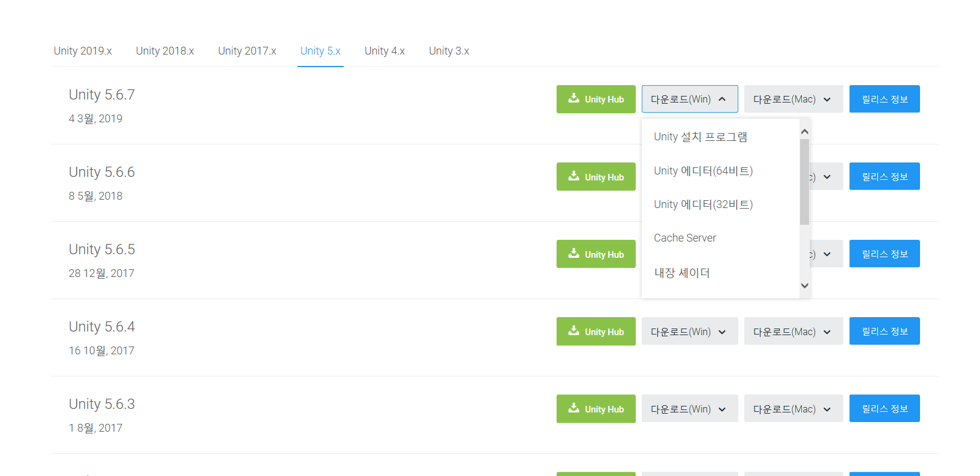
Task: Select the Unity 5.x tab
Action: click(320, 51)
